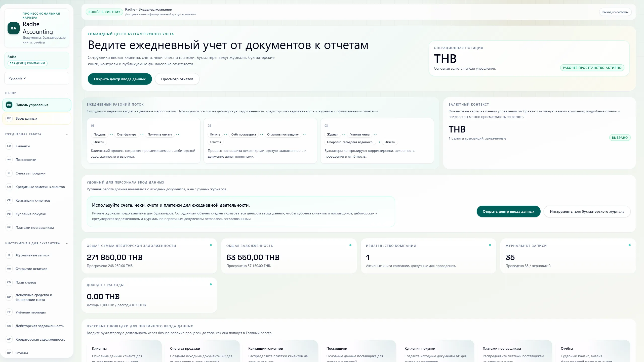This screenshot has height=362, width=644.
Task: Open the Русский language dropdown
Action: coord(37,78)
